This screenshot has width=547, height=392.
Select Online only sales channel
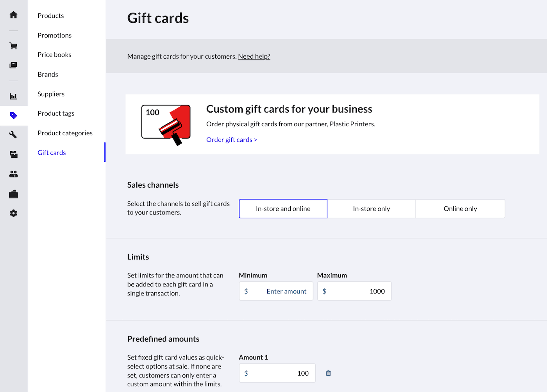[x=460, y=209]
